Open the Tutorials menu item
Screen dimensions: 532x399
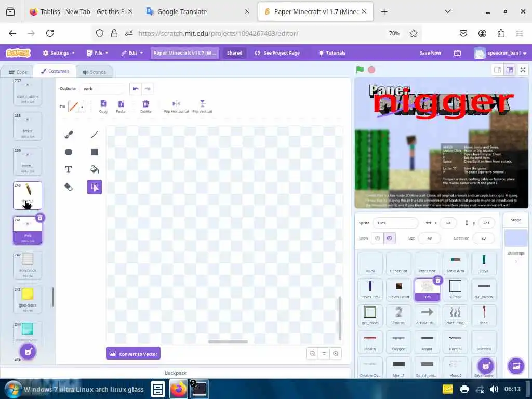click(332, 53)
